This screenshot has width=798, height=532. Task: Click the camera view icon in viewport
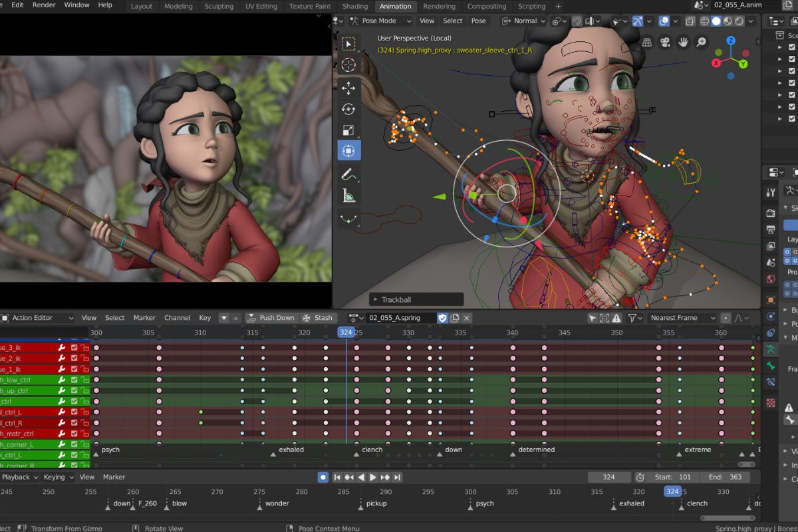coord(664,43)
